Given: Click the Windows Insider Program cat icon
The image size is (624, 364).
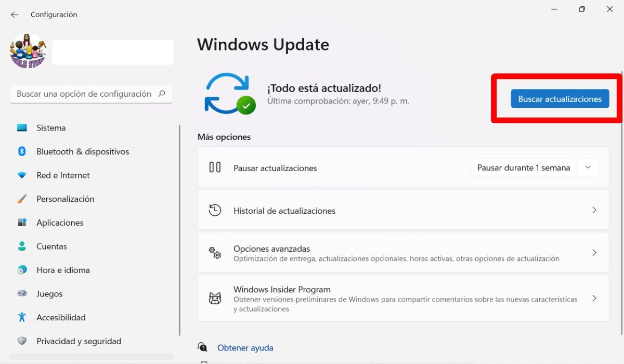Looking at the screenshot, I should [215, 298].
